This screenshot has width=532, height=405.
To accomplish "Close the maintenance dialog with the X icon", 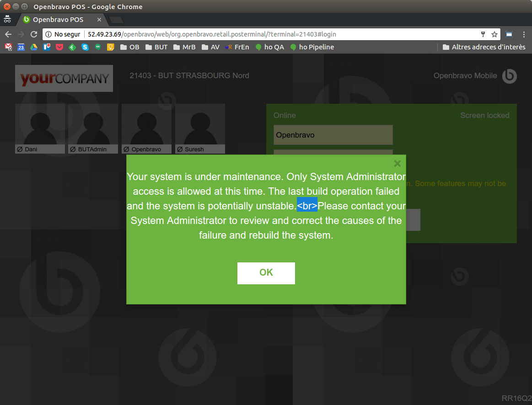I will click(397, 164).
